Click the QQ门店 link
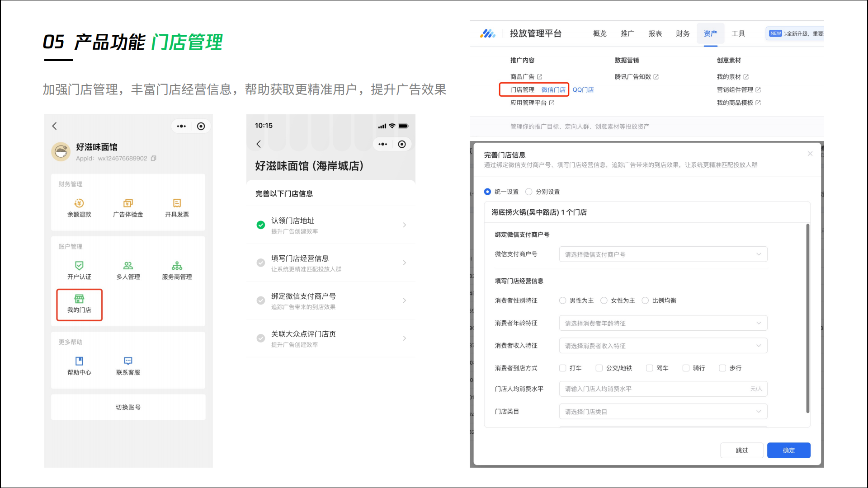 point(583,90)
